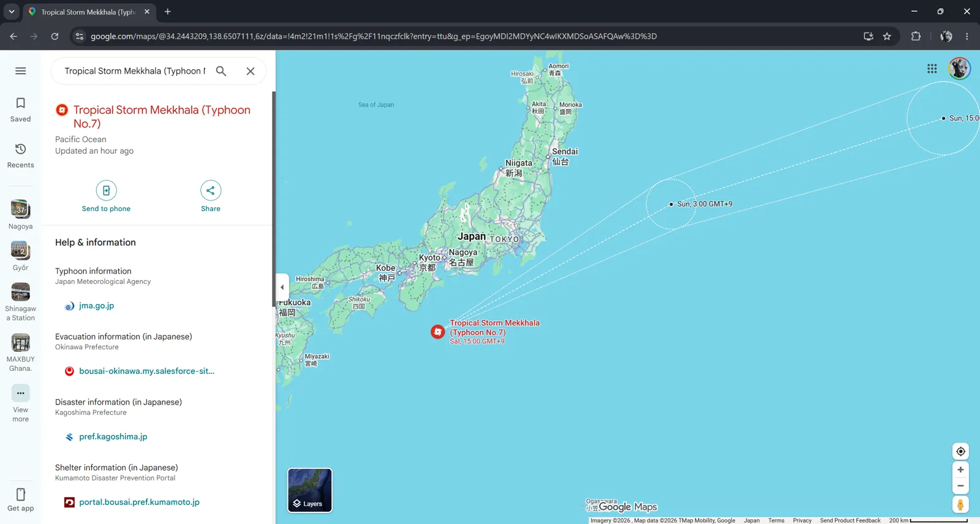980x524 pixels.
Task: Share the Tropical Storm Mekkhala page
Action: tap(211, 197)
